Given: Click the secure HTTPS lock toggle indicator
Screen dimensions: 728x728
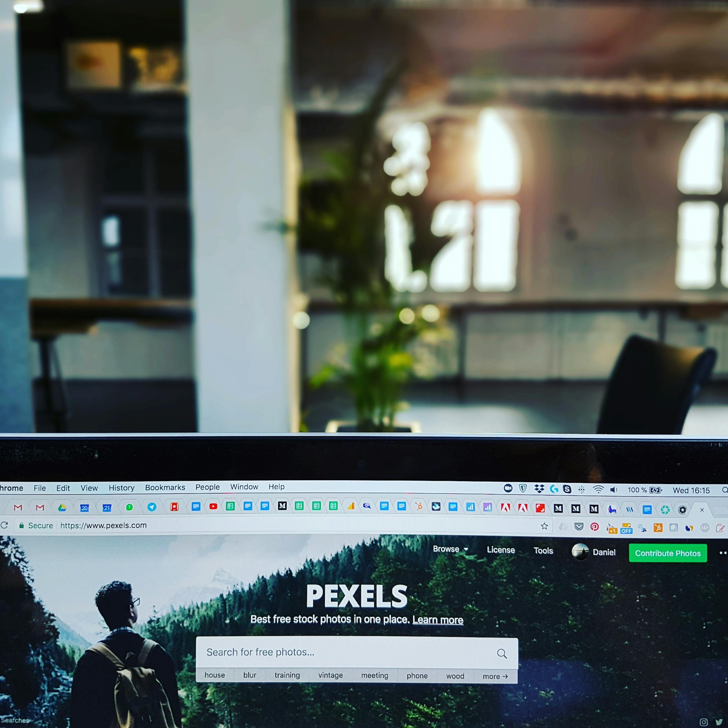Looking at the screenshot, I should coord(23,527).
